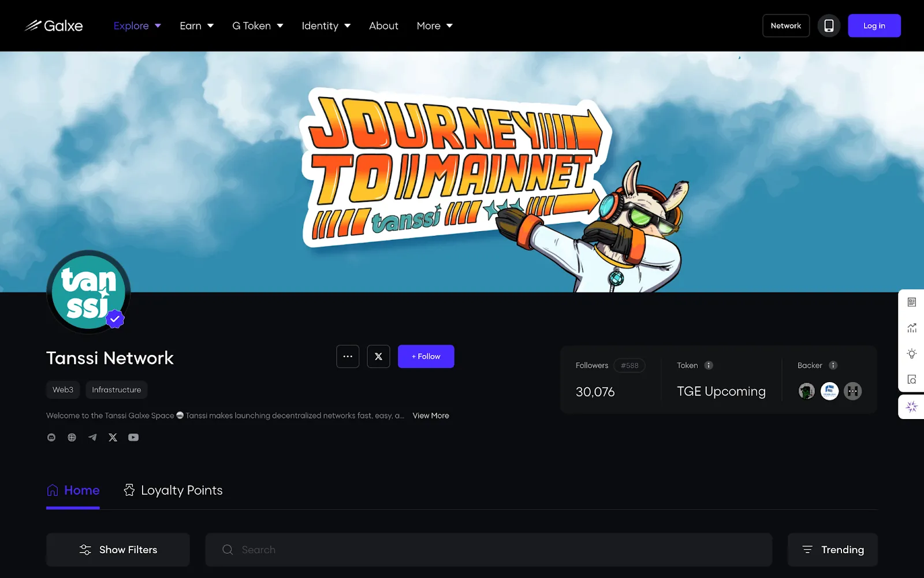Visit the Tanssi website globe icon
The image size is (924, 578).
72,438
